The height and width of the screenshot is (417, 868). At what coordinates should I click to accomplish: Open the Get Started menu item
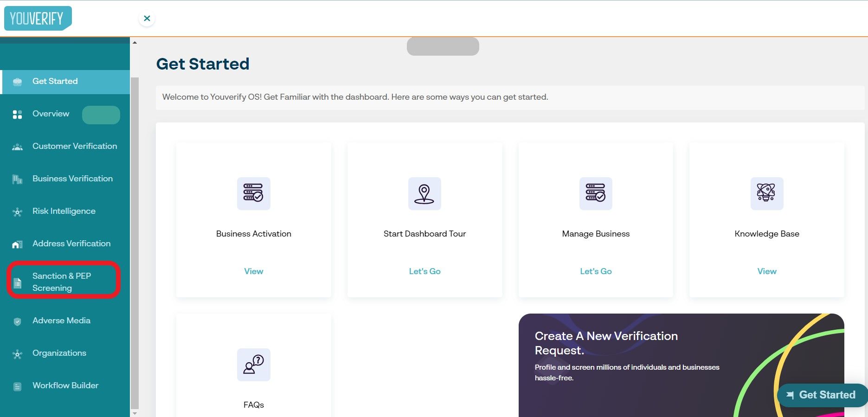tap(65, 82)
